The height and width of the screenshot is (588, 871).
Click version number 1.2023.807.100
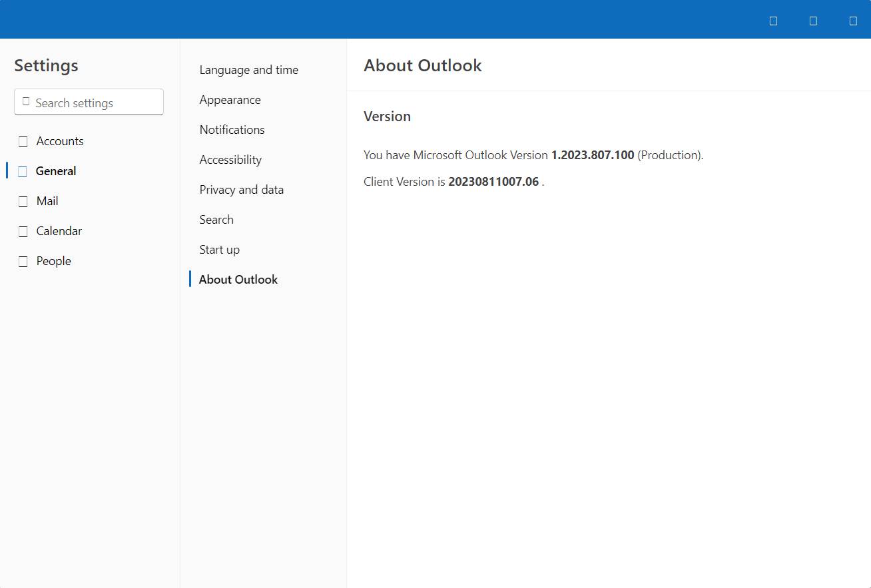pos(593,155)
